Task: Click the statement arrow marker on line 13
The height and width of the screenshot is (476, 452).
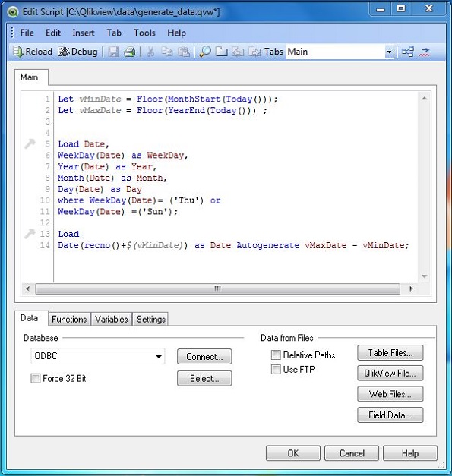Action: [x=30, y=234]
